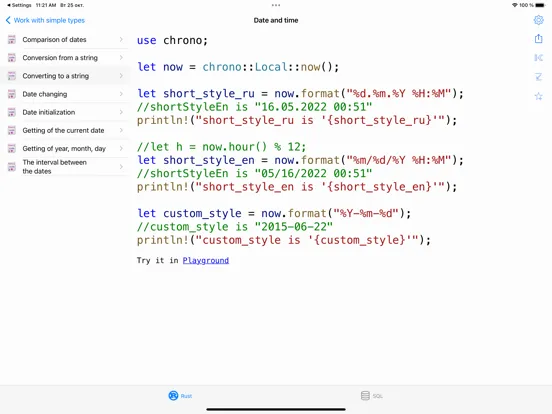The height and width of the screenshot is (414, 552).
Task: Tap chevron on Getting of year, month, day row
Action: pos(121,148)
